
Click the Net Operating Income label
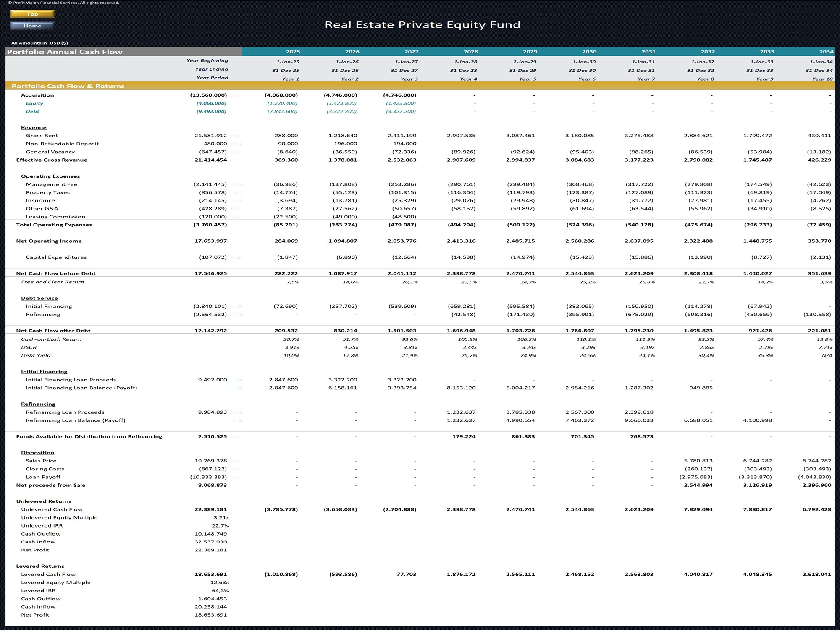coord(49,241)
